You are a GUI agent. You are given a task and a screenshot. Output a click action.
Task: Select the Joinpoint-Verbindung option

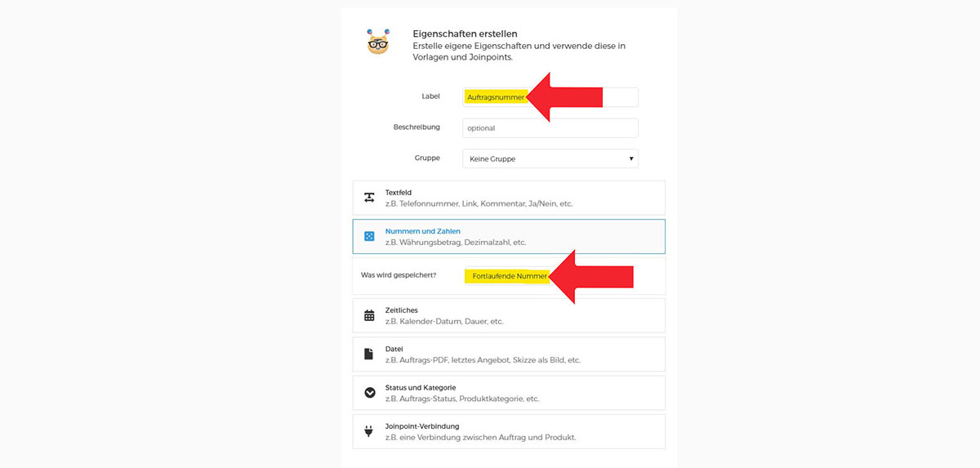click(x=509, y=431)
